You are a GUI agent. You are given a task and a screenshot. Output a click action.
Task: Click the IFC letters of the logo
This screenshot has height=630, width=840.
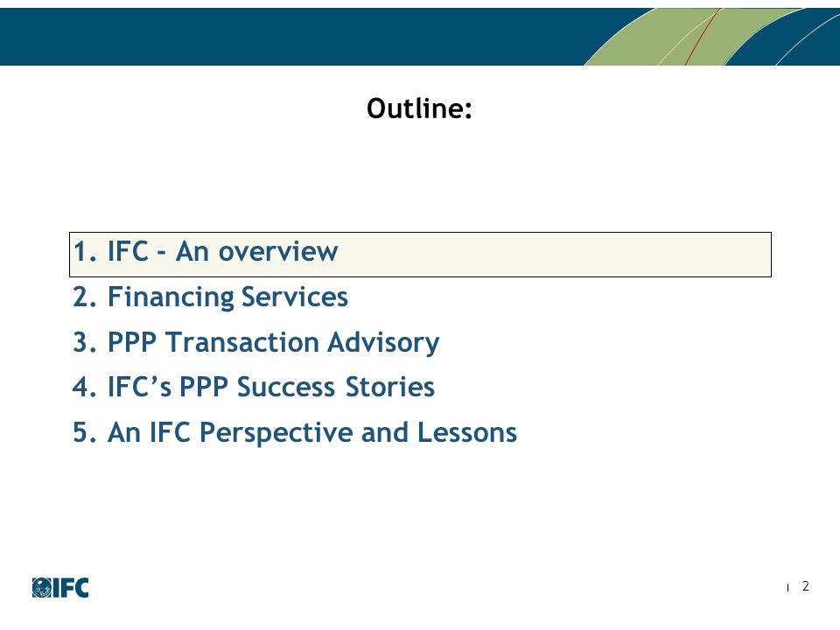(71, 588)
